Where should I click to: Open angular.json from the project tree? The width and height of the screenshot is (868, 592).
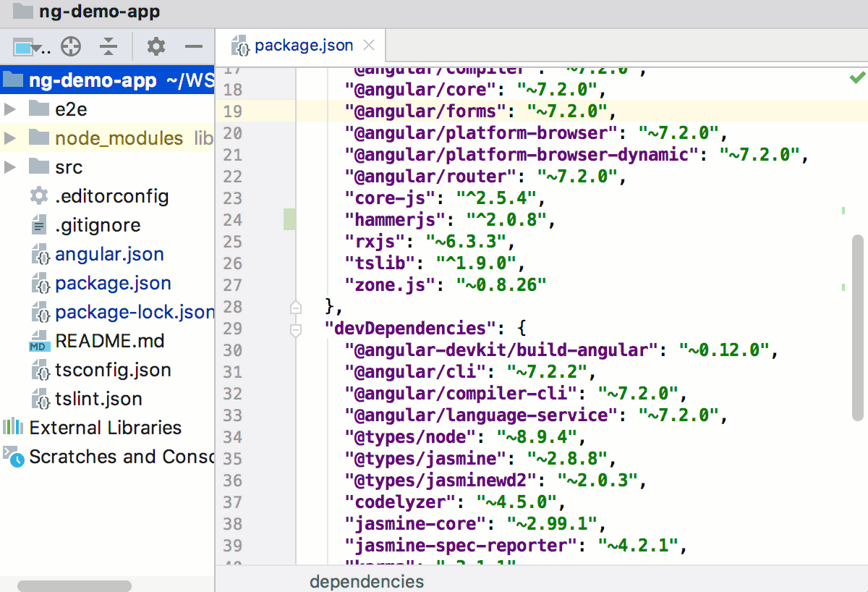coord(109,254)
